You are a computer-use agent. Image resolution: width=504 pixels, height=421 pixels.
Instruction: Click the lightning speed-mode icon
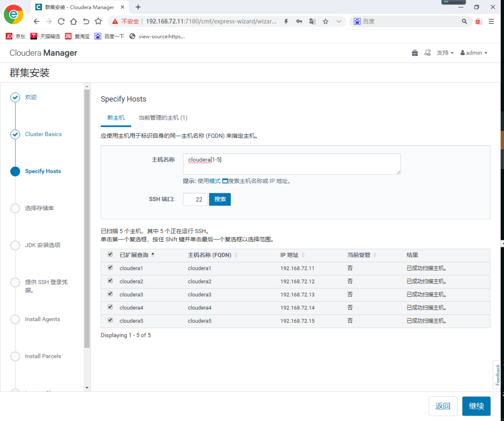point(286,21)
